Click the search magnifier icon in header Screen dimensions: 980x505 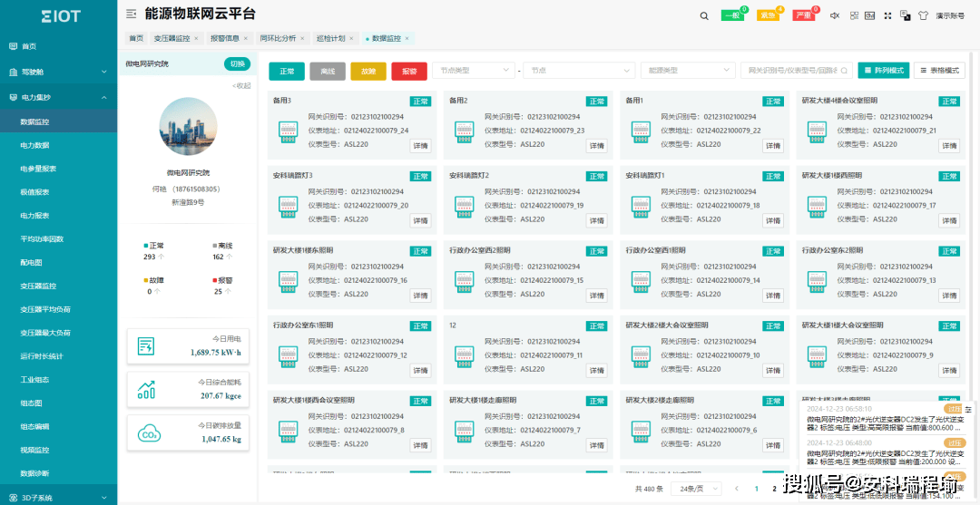pyautogui.click(x=704, y=15)
